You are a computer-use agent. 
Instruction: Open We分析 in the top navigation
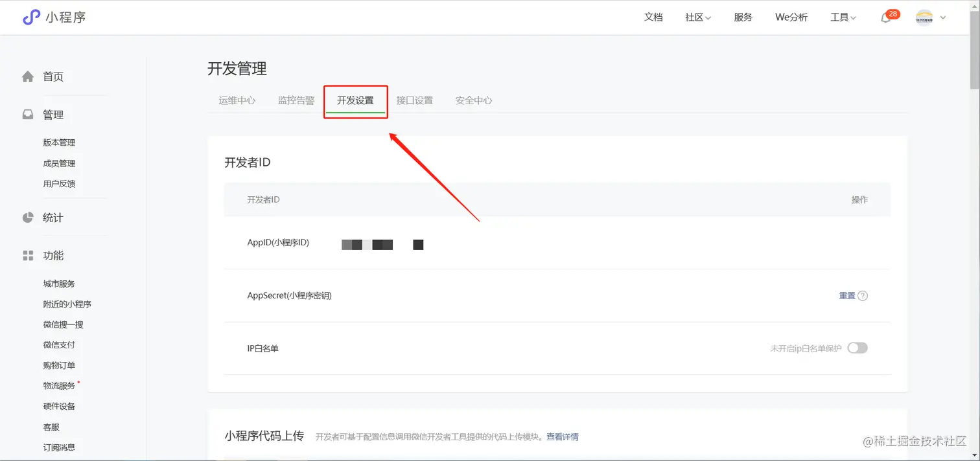click(791, 17)
